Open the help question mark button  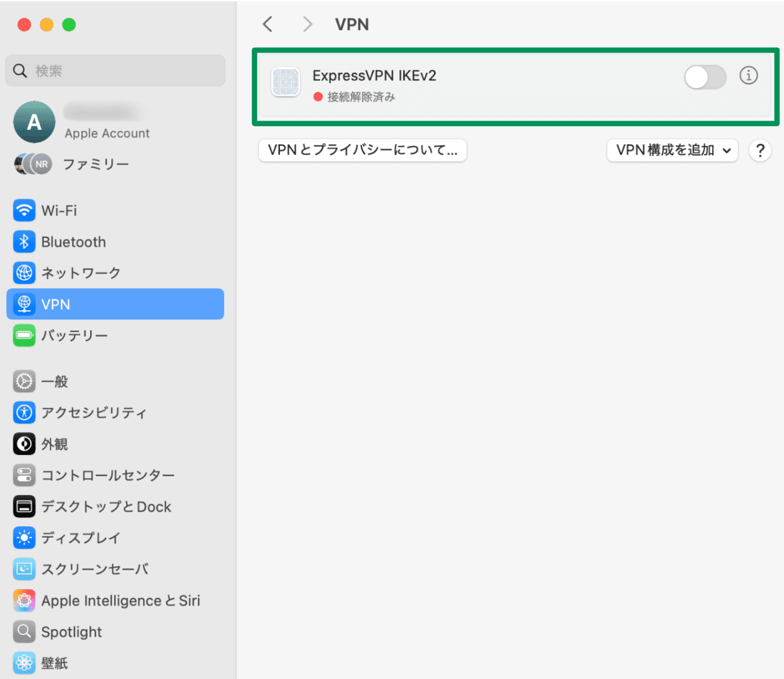(761, 150)
